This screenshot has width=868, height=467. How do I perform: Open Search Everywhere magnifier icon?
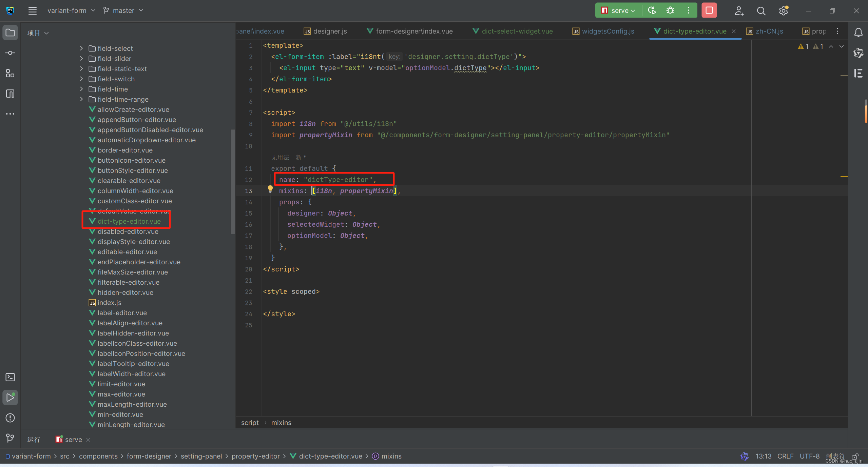coord(761,11)
